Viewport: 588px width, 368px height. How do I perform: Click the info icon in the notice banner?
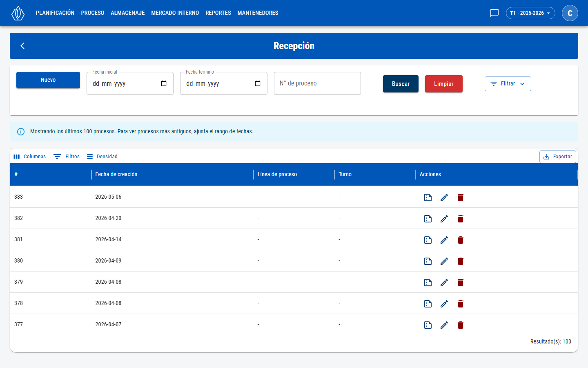pyautogui.click(x=21, y=132)
